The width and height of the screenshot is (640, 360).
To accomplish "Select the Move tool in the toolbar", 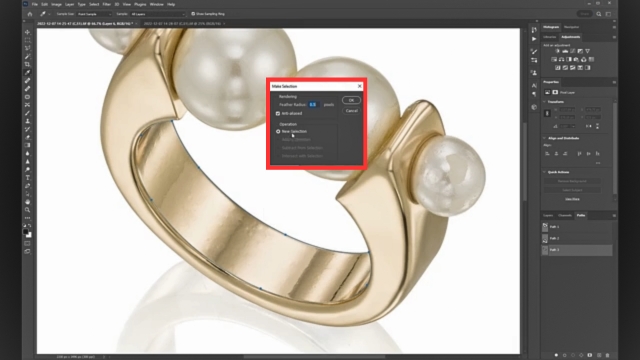I will 27,32.
